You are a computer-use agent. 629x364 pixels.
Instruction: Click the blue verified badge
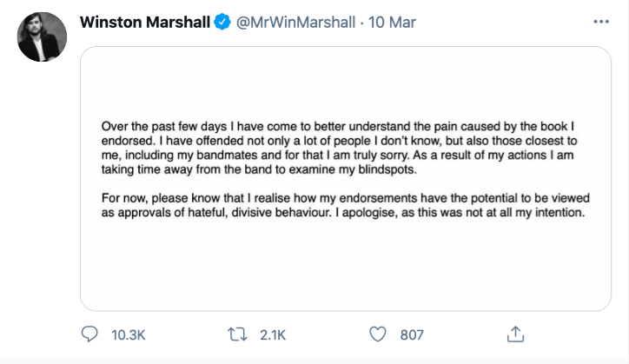222,21
